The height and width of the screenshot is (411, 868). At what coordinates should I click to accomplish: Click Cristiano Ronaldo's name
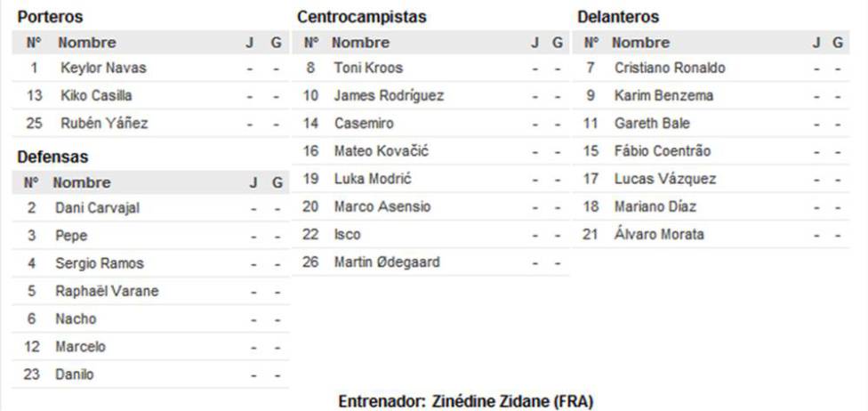[x=670, y=68]
